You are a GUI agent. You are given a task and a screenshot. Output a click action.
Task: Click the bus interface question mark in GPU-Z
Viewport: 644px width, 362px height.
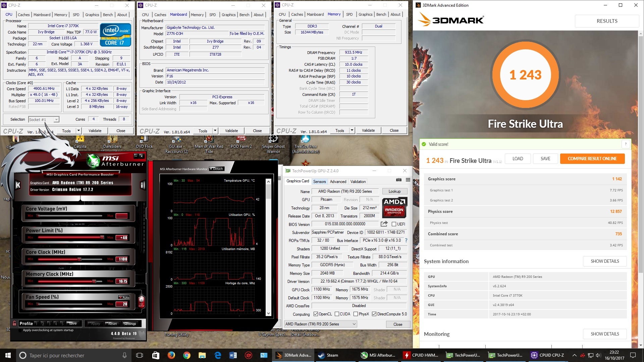406,240
